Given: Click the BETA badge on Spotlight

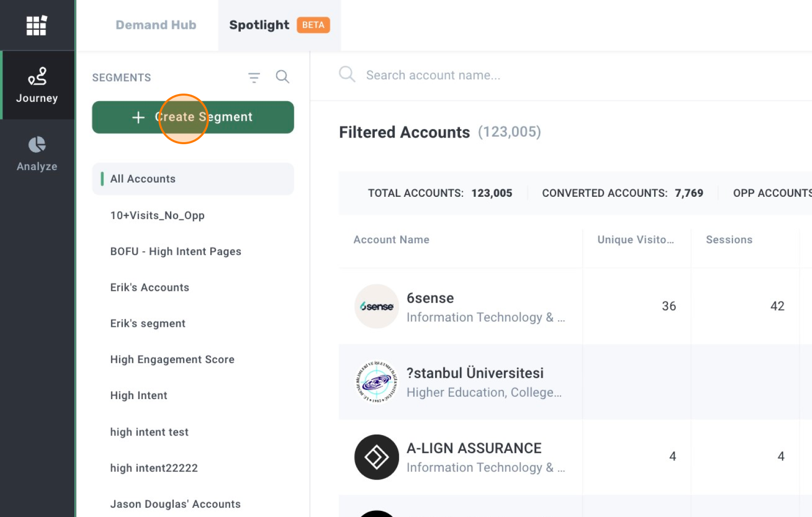Looking at the screenshot, I should 313,25.
